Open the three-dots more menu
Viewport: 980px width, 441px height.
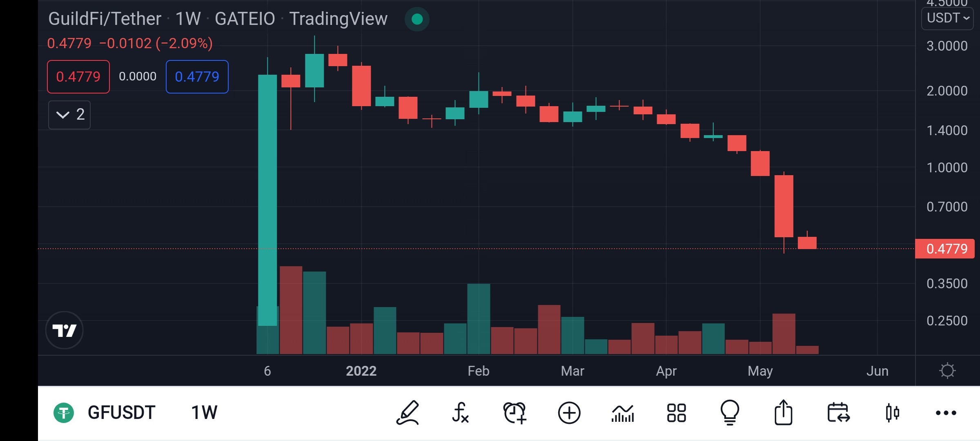946,413
